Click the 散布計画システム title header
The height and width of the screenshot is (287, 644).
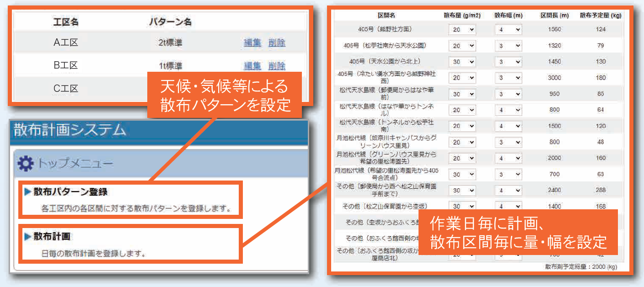click(x=70, y=130)
